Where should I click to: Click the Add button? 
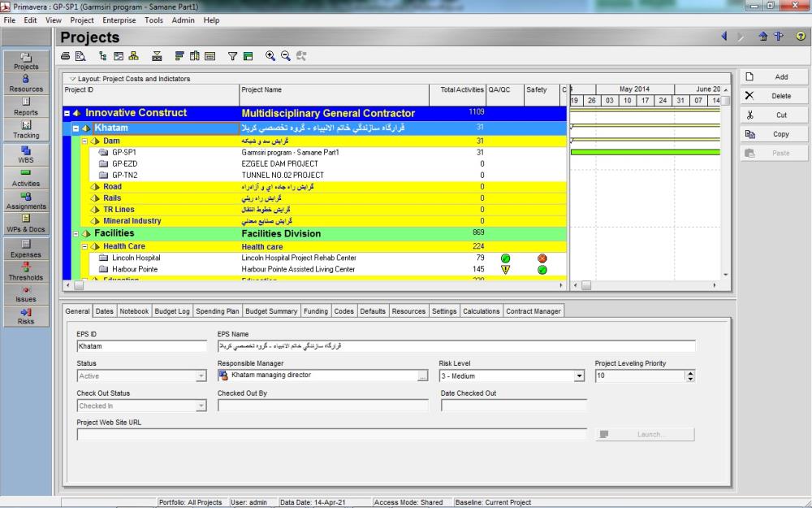tap(774, 76)
